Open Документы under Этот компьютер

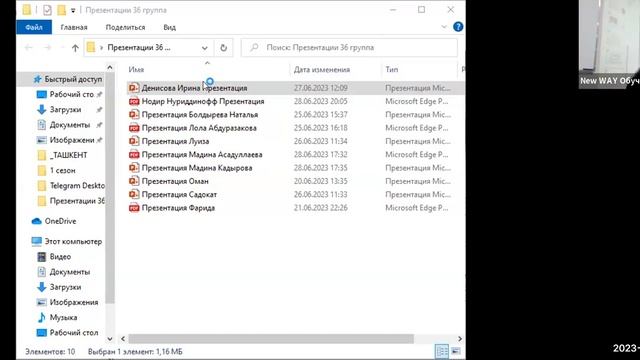(69, 272)
